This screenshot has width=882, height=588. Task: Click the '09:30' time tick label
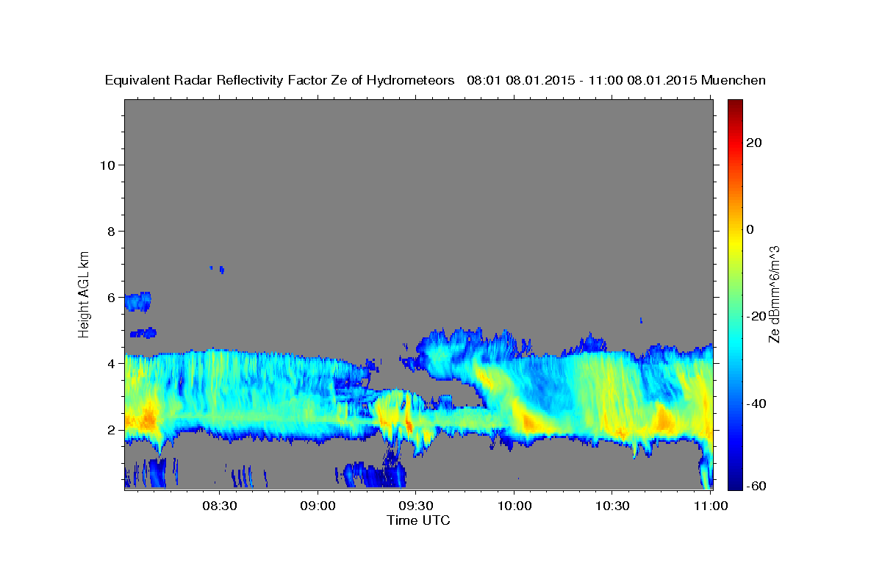click(415, 506)
